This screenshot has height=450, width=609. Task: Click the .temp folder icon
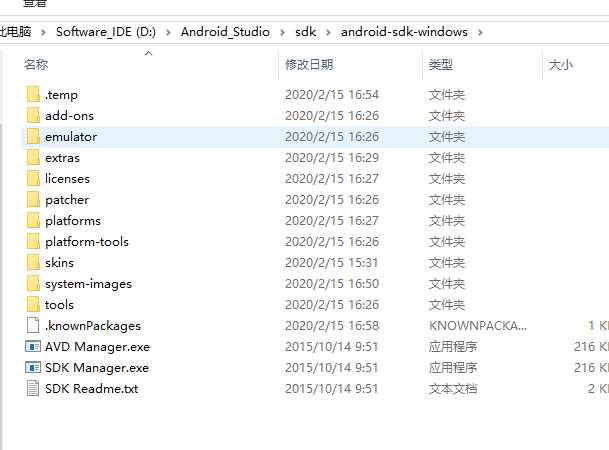click(33, 94)
